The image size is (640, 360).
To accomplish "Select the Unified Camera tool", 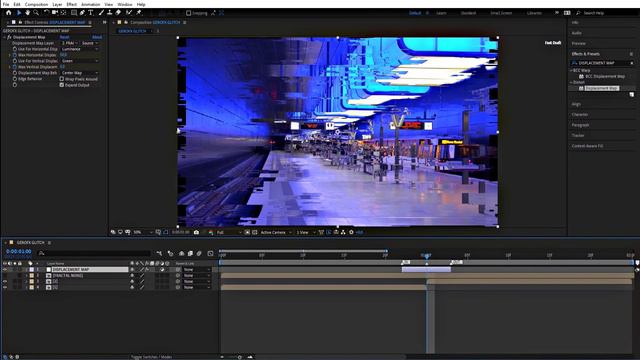I will tap(55, 13).
